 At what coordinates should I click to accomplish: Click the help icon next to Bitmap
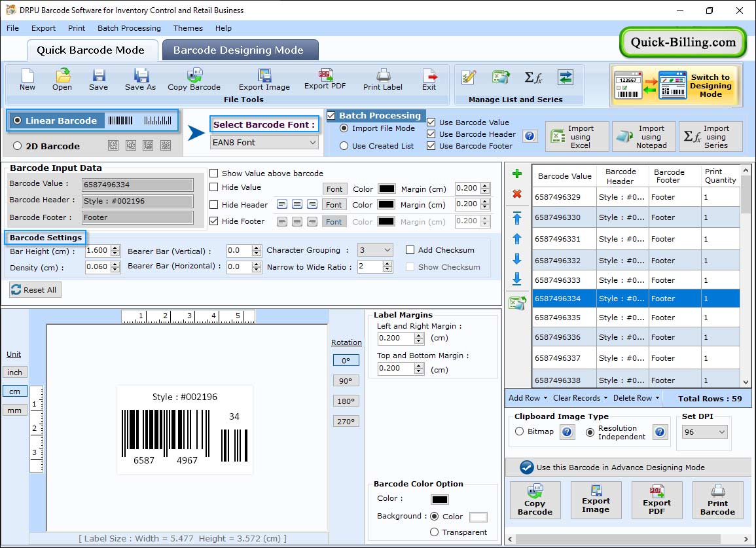click(x=567, y=431)
